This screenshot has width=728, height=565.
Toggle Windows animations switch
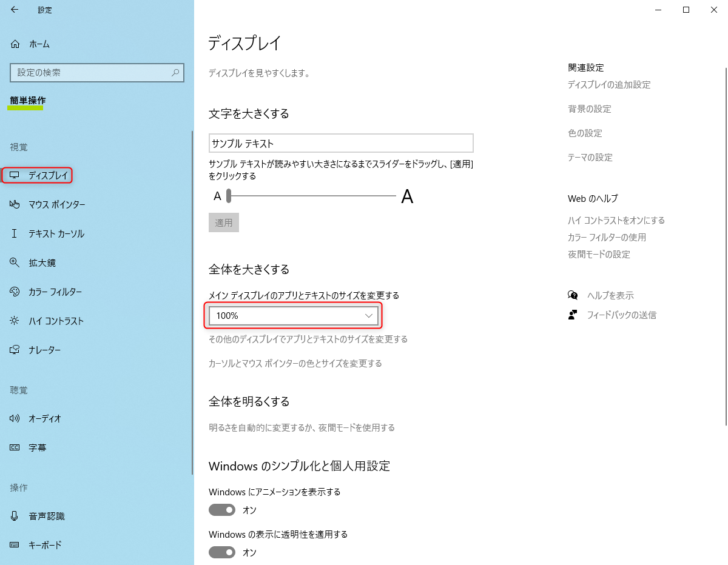[x=222, y=510]
